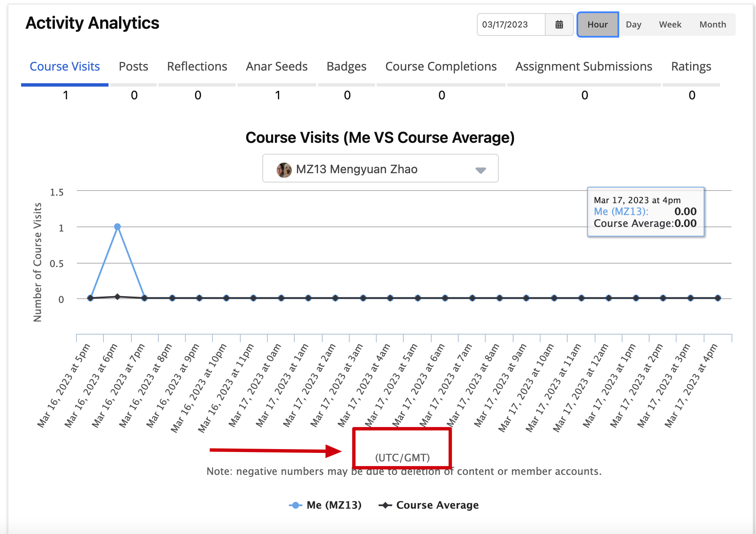
Task: Toggle the Me (MZ13) legend series
Action: (x=325, y=505)
